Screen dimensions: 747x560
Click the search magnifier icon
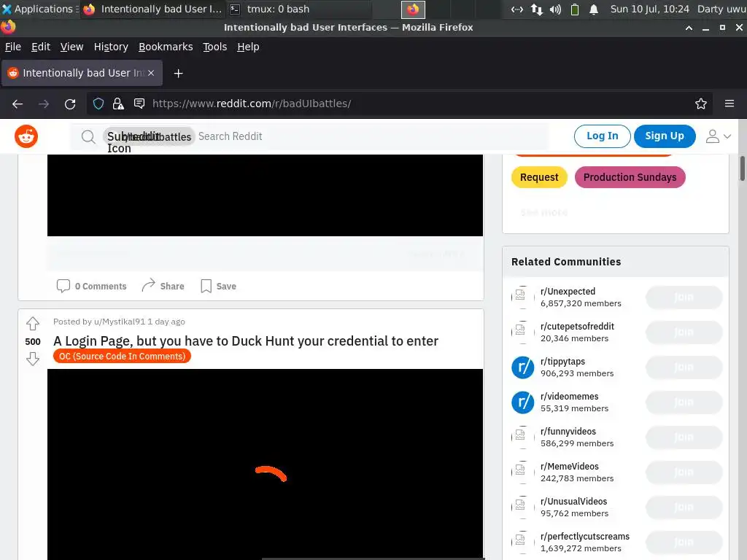[88, 137]
